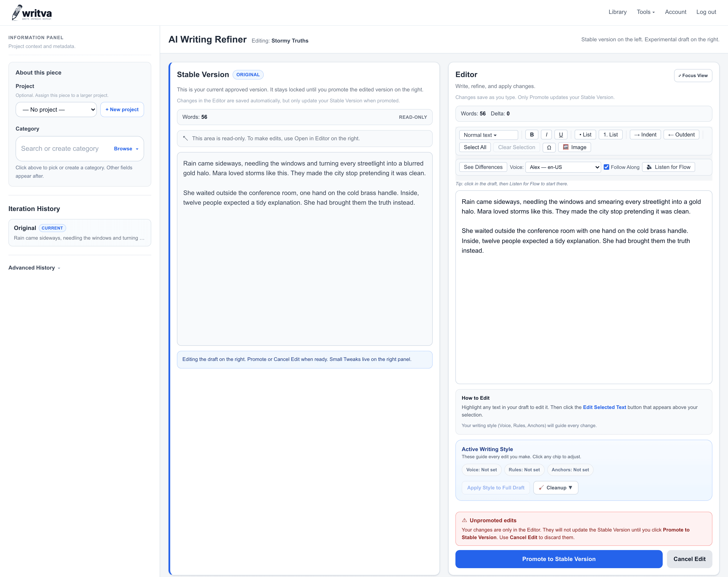
Task: Insert special character with Omega button
Action: pos(549,148)
